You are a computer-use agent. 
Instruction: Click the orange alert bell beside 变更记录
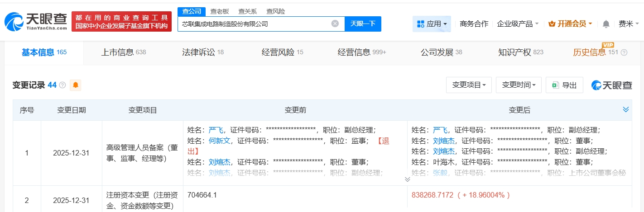pyautogui.click(x=76, y=85)
